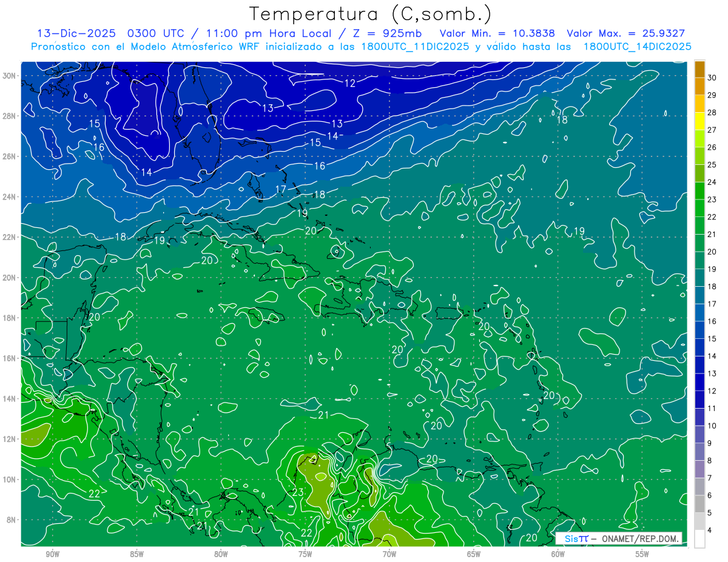
Task: Select legend swatch between 4 and 5
Action: coord(699,521)
